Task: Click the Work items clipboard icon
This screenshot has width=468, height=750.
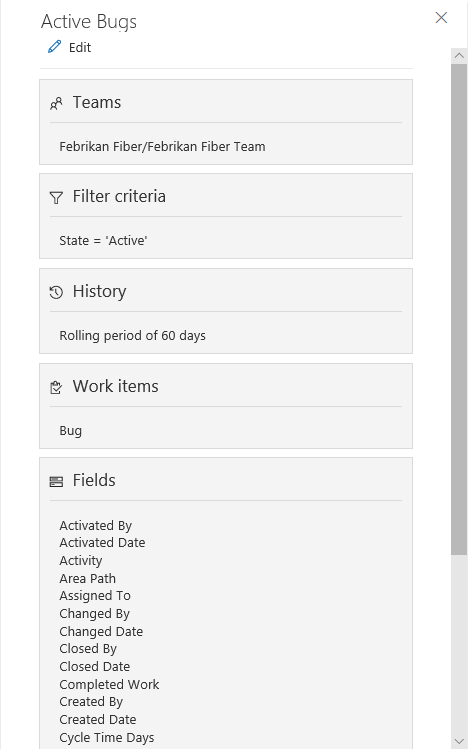Action: tap(56, 387)
